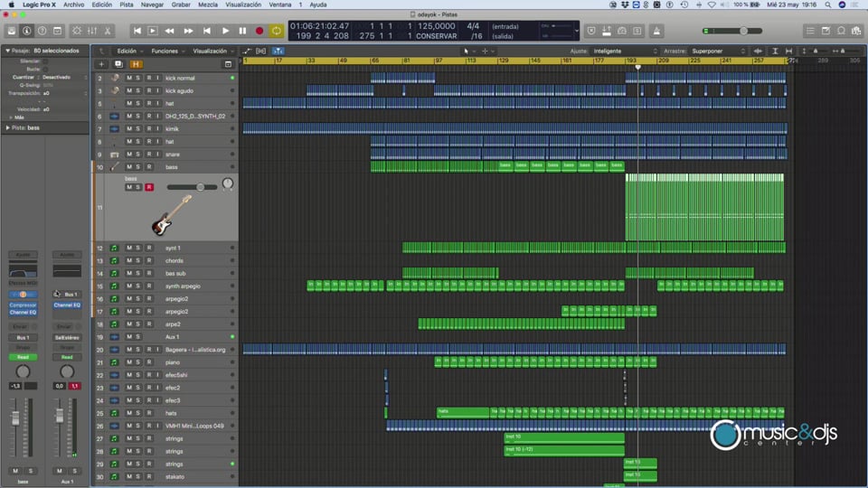Image resolution: width=868 pixels, height=488 pixels.
Task: Solo the kick agudo track
Action: (137, 90)
